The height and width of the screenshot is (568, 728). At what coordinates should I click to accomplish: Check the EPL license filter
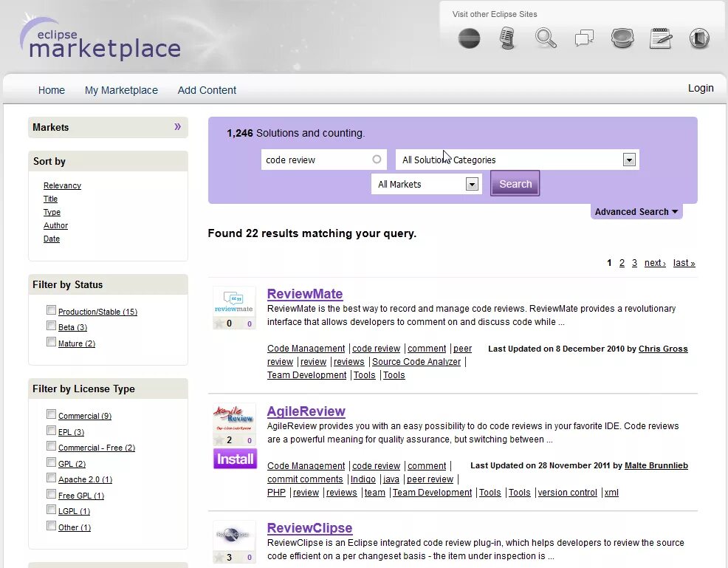point(51,430)
